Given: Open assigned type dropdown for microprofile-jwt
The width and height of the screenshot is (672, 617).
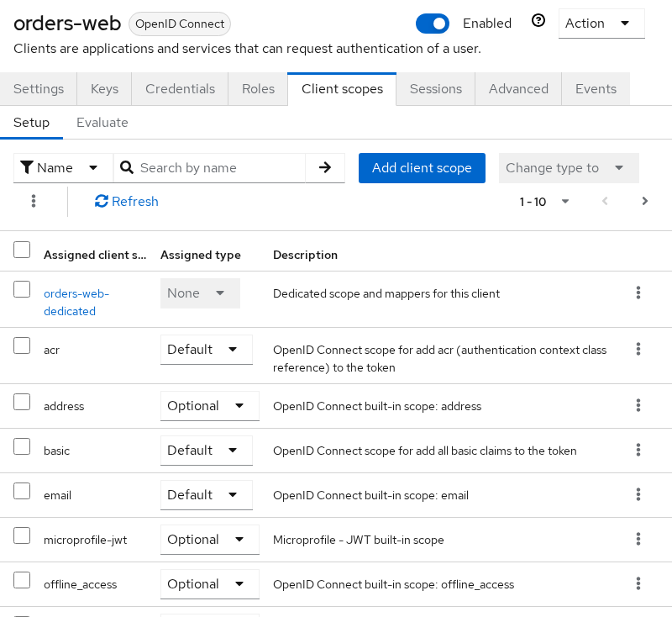Looking at the screenshot, I should (x=209, y=540).
